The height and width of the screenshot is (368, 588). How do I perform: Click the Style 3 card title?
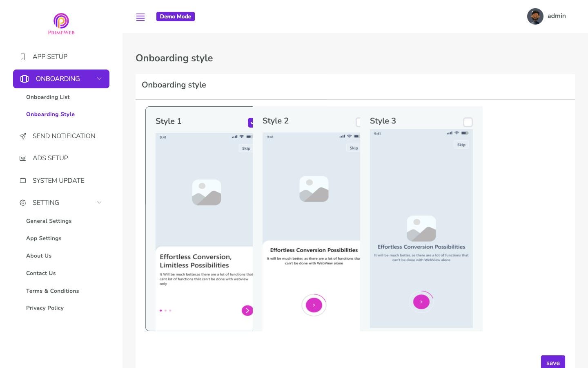(383, 121)
